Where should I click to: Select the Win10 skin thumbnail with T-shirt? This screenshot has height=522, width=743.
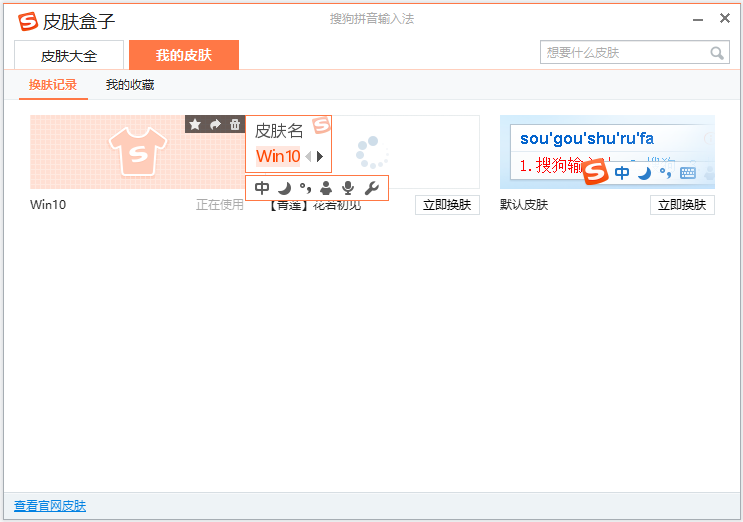137,152
